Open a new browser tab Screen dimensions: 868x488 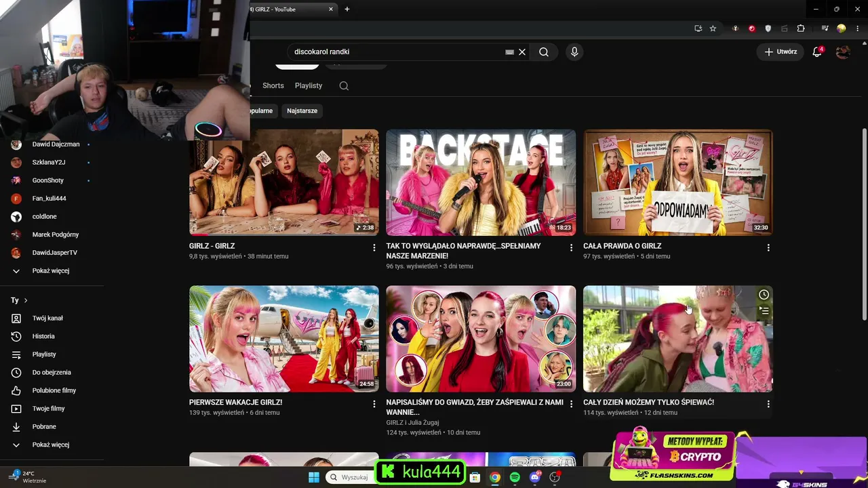point(347,9)
